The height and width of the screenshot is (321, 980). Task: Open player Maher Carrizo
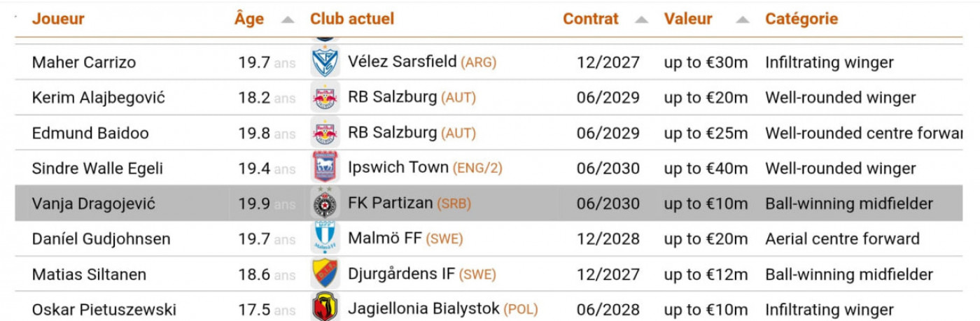point(84,62)
